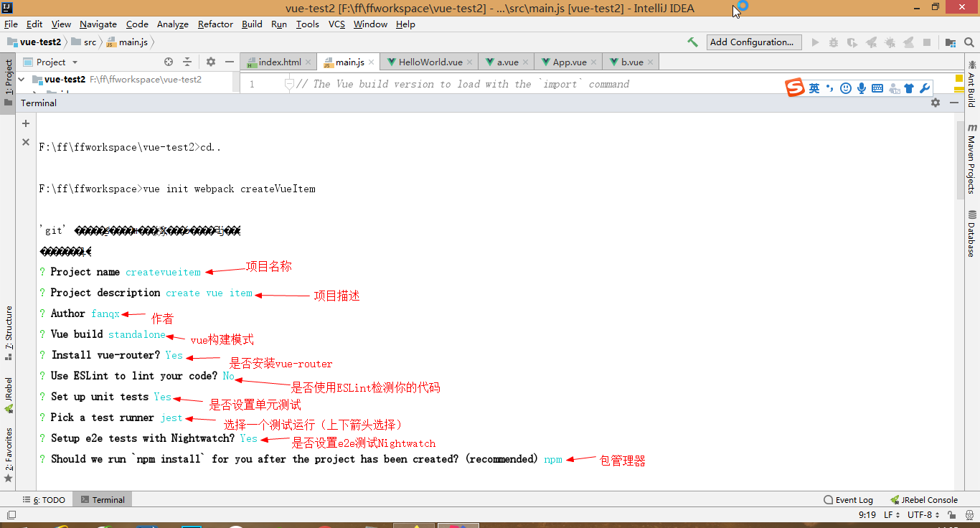
Task: Close terminal session with X icon
Action: pyautogui.click(x=26, y=142)
